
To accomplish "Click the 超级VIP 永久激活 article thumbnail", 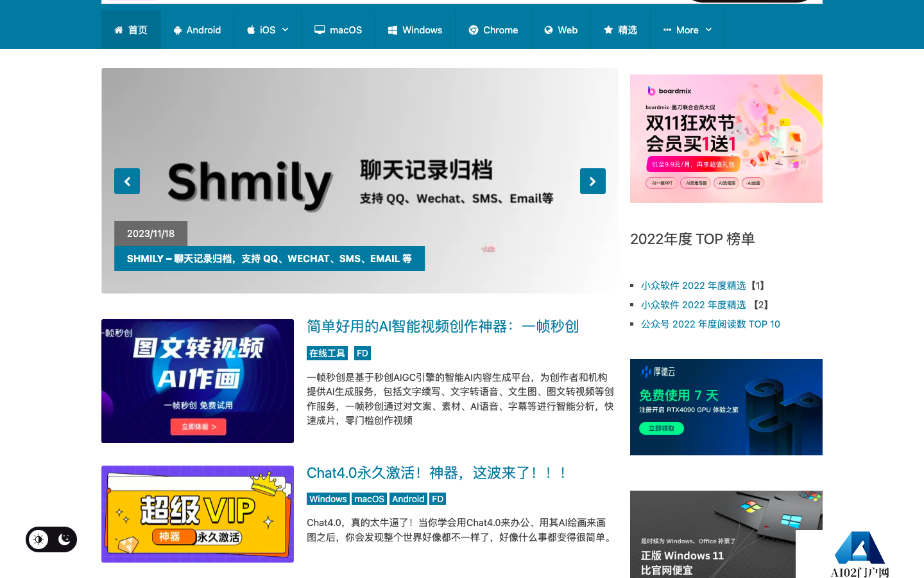I will (x=198, y=514).
